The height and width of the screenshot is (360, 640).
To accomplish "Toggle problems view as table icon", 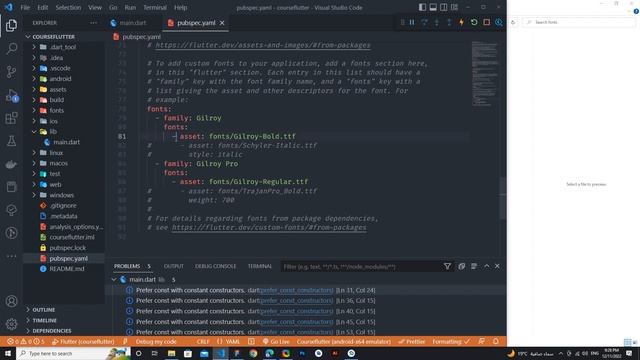I will [474, 266].
